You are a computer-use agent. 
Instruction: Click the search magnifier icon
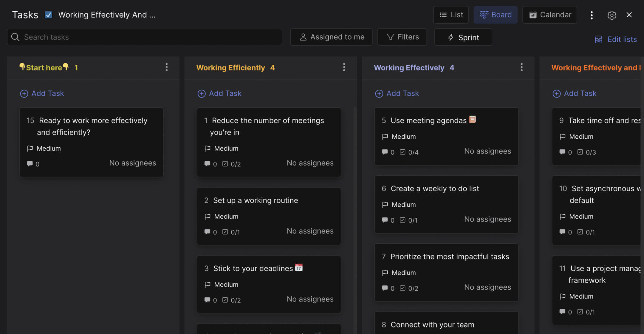[x=15, y=37]
